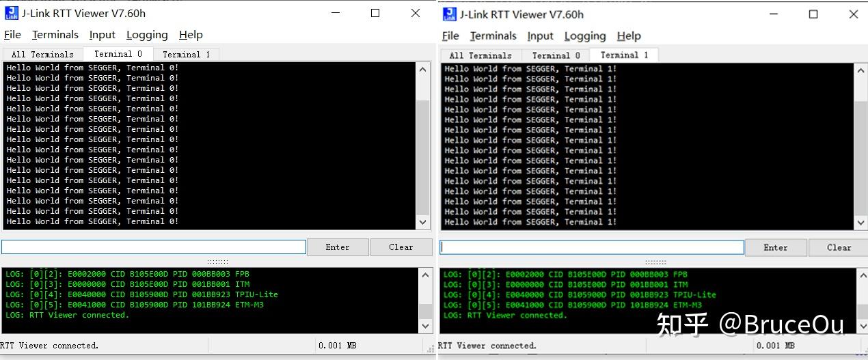Click the Clear button in left window
The height and width of the screenshot is (360, 868).
[401, 247]
